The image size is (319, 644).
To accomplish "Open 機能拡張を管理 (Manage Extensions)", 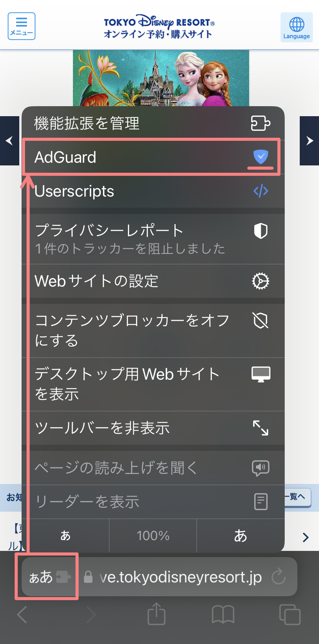I will tap(153, 123).
